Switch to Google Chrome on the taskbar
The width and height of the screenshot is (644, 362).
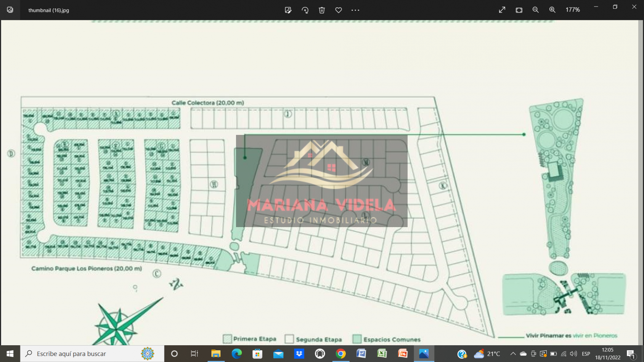pyautogui.click(x=340, y=354)
